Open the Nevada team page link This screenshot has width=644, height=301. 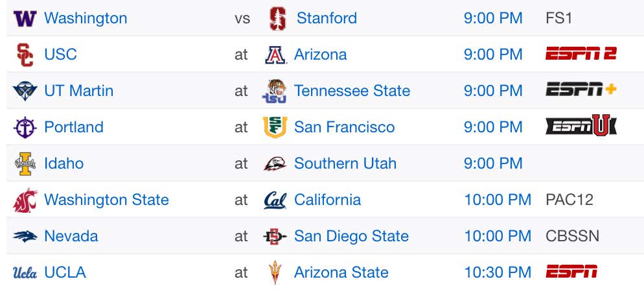(x=71, y=236)
